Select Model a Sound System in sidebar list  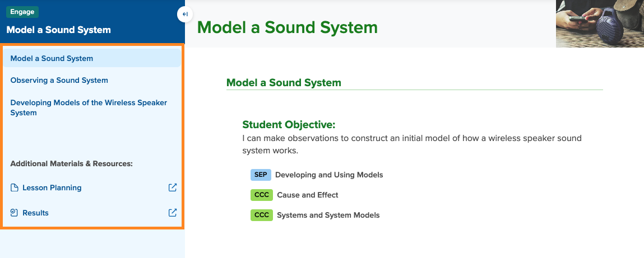point(52,58)
